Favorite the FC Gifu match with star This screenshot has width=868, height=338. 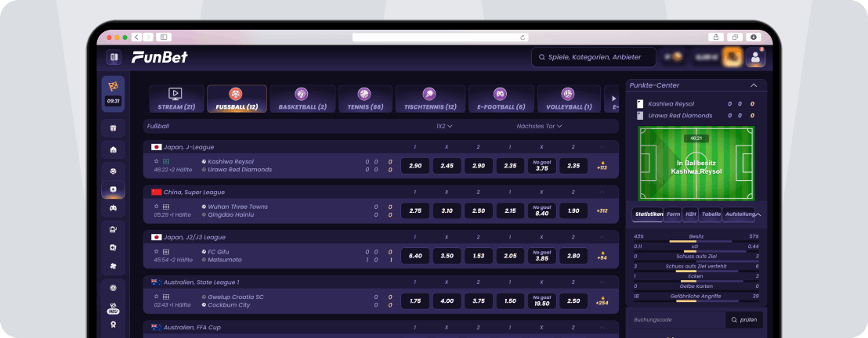157,252
